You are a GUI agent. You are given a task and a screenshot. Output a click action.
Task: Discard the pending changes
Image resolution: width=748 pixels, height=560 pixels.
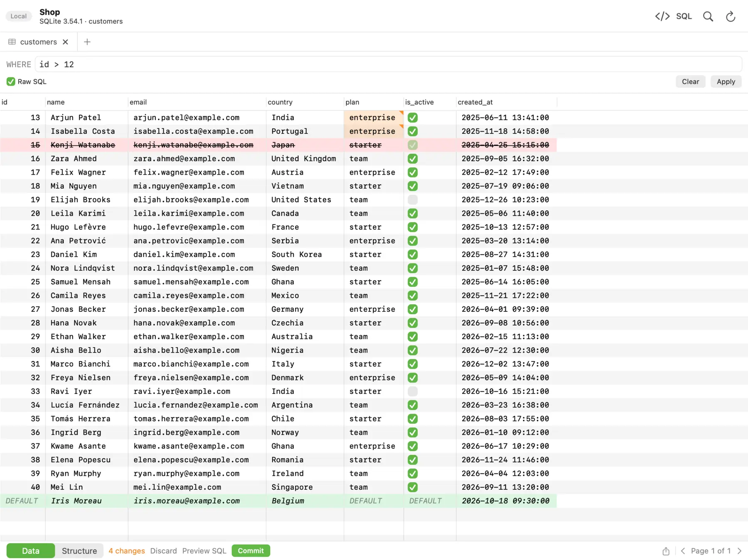(163, 551)
